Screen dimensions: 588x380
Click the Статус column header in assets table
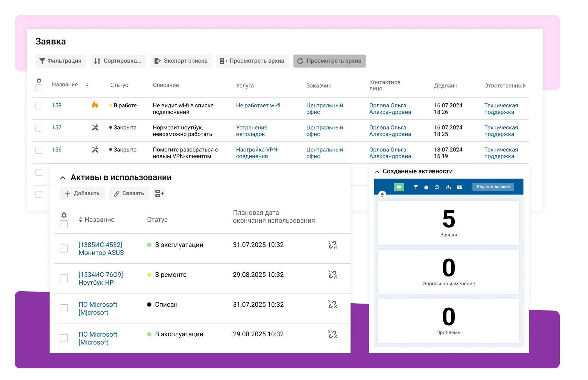click(157, 220)
